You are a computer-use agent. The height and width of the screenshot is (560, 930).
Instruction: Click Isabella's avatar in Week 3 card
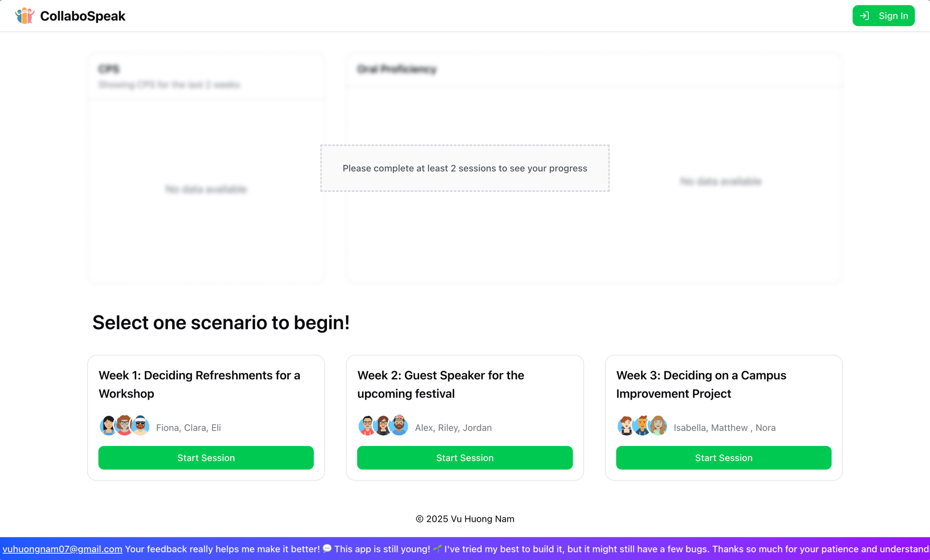[626, 426]
